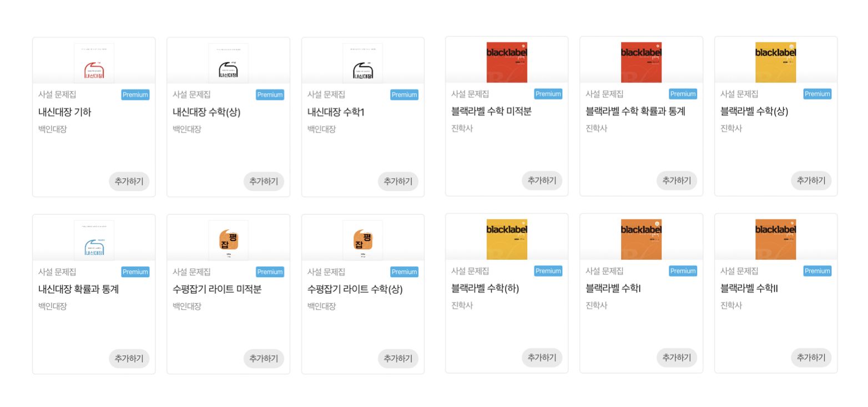Open 블랙라벨 수학I orange cover

coord(641,239)
